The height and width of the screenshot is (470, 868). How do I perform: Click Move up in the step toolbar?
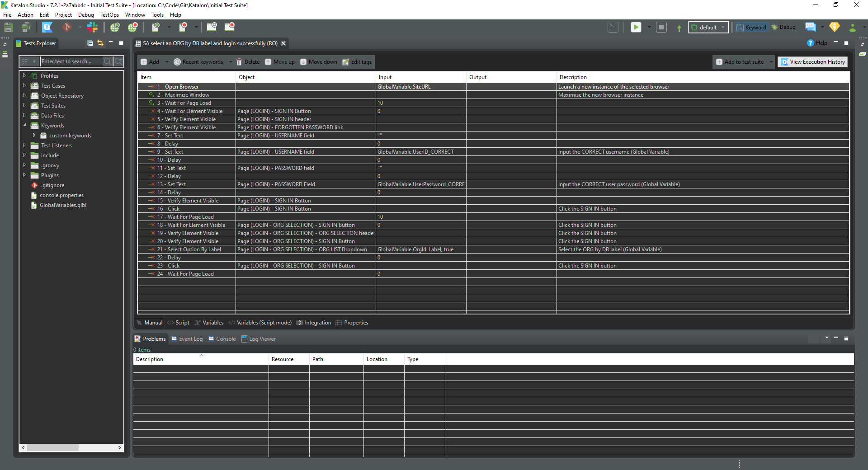click(x=280, y=62)
